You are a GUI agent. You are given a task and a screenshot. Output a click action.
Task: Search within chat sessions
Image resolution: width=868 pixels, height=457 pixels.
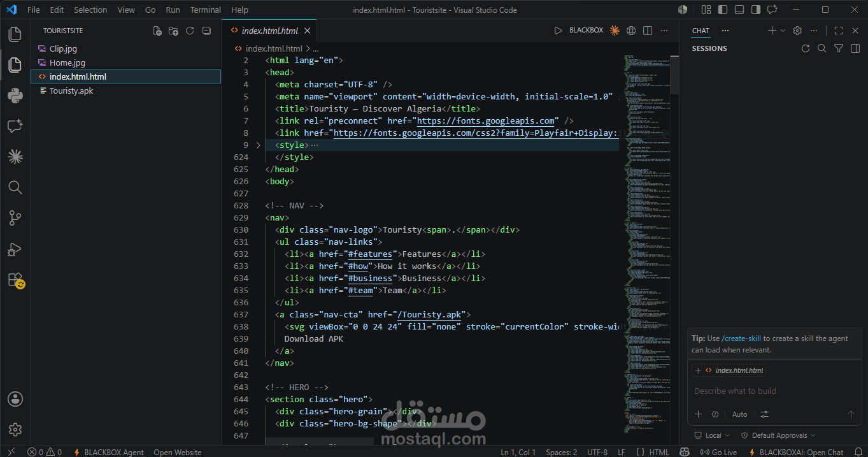(x=822, y=48)
